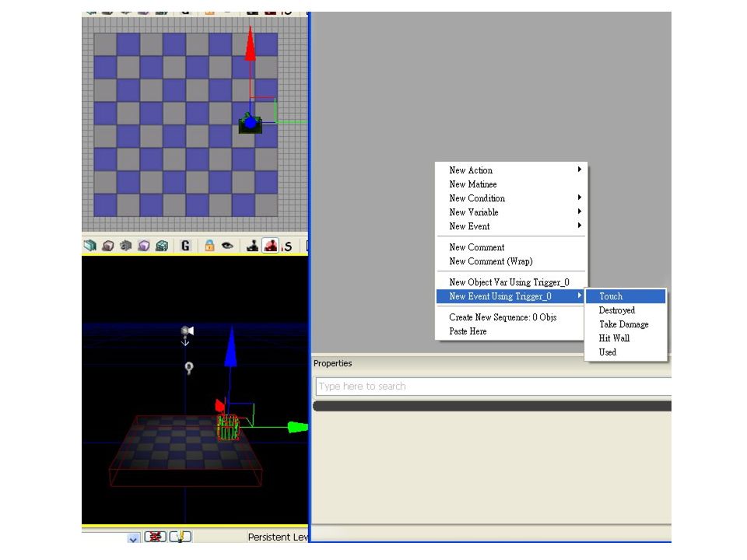Open the eye show-flags icon
The height and width of the screenshot is (560, 747).
(227, 246)
